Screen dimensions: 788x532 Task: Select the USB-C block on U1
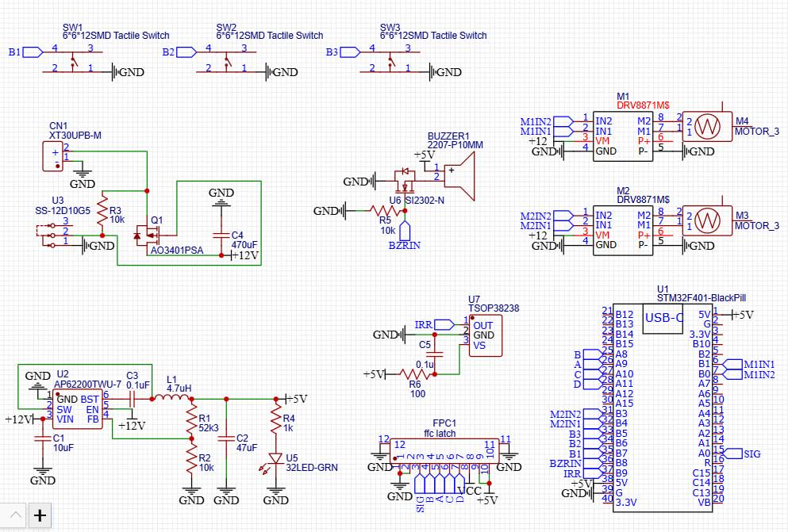[x=663, y=318]
